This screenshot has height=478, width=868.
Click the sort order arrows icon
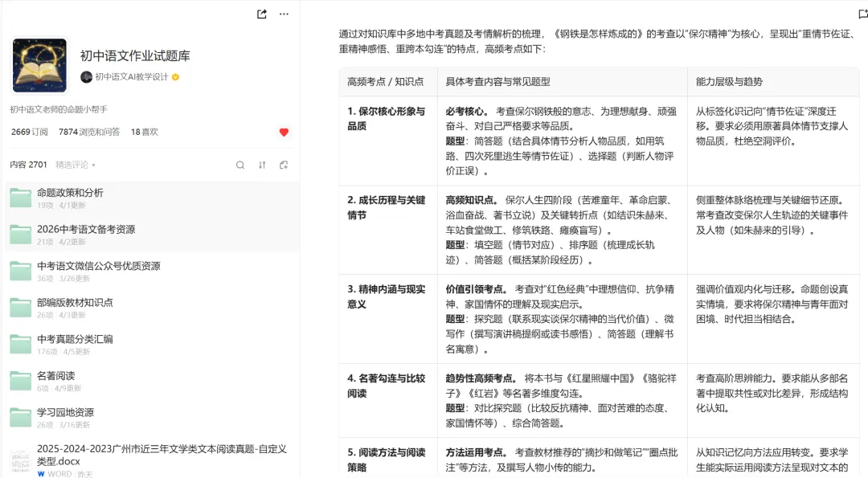coord(261,164)
